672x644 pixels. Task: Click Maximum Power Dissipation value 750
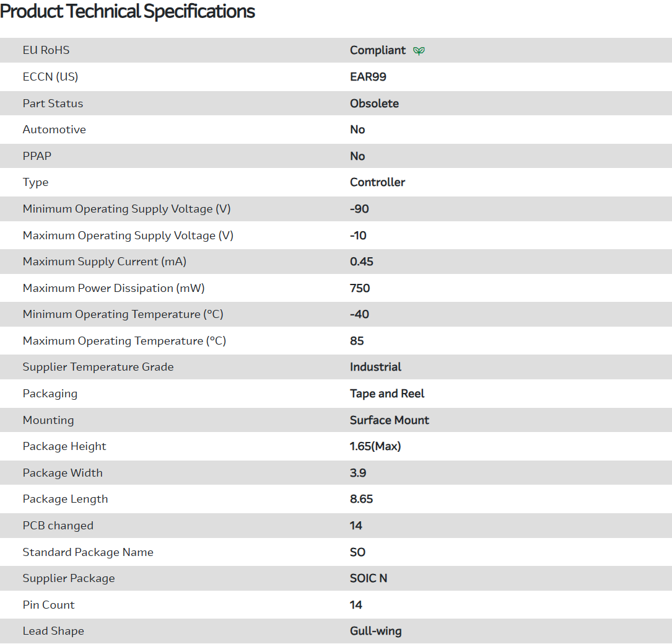[x=360, y=288]
